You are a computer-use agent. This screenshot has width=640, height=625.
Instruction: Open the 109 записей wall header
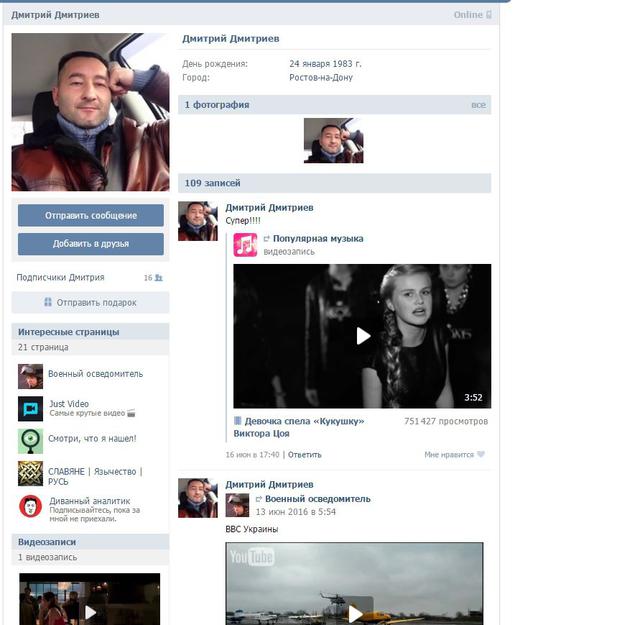click(x=212, y=183)
